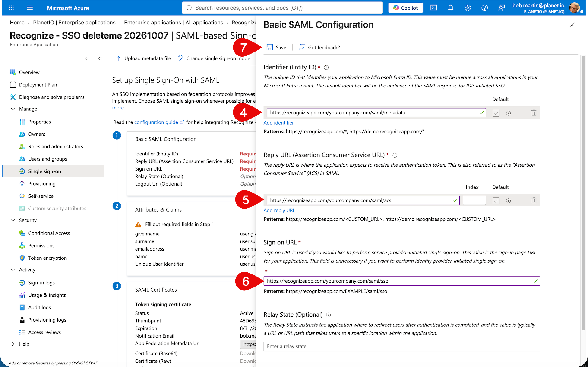Click in the Azure search resources box

click(x=282, y=8)
